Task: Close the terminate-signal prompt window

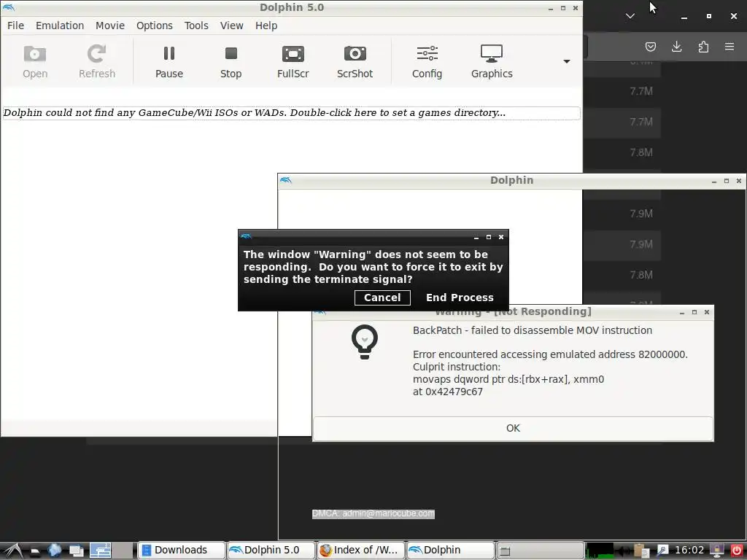Action: (501, 237)
